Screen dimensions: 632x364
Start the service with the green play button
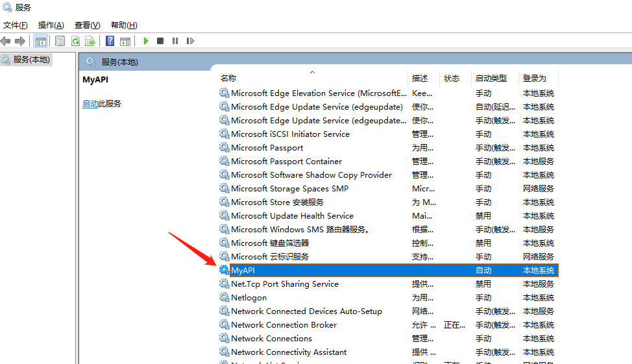146,41
